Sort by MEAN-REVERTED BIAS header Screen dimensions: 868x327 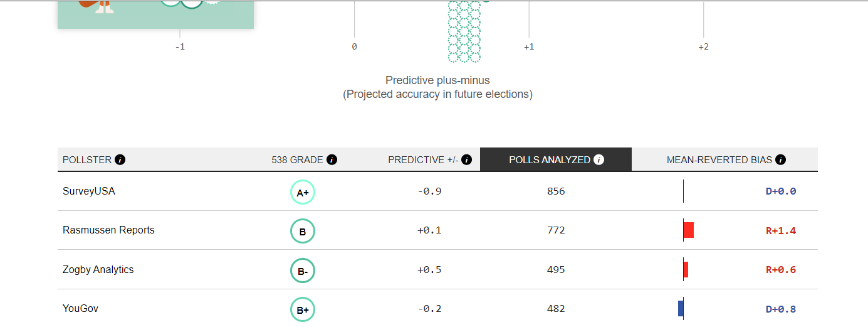click(x=719, y=160)
